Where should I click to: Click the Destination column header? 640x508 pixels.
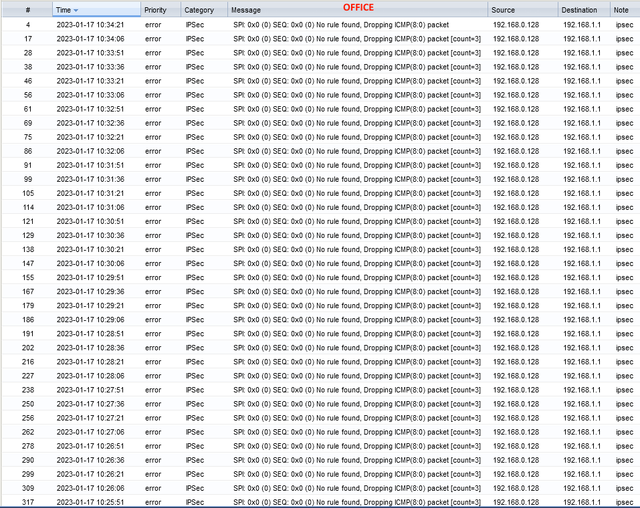[584, 10]
